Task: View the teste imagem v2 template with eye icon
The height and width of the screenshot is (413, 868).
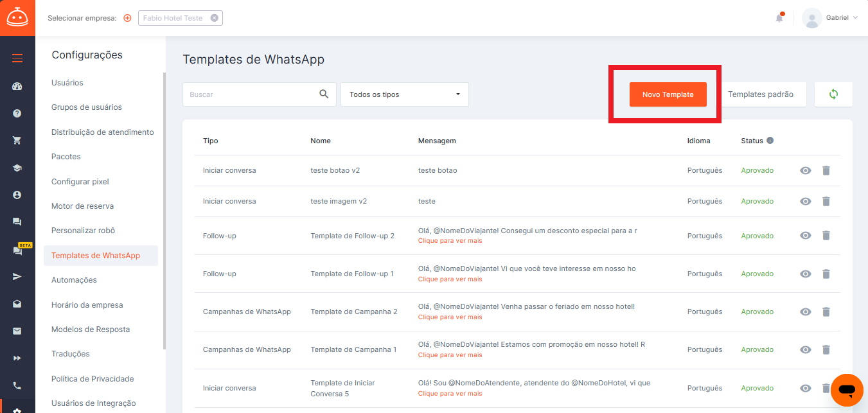Action: point(805,201)
